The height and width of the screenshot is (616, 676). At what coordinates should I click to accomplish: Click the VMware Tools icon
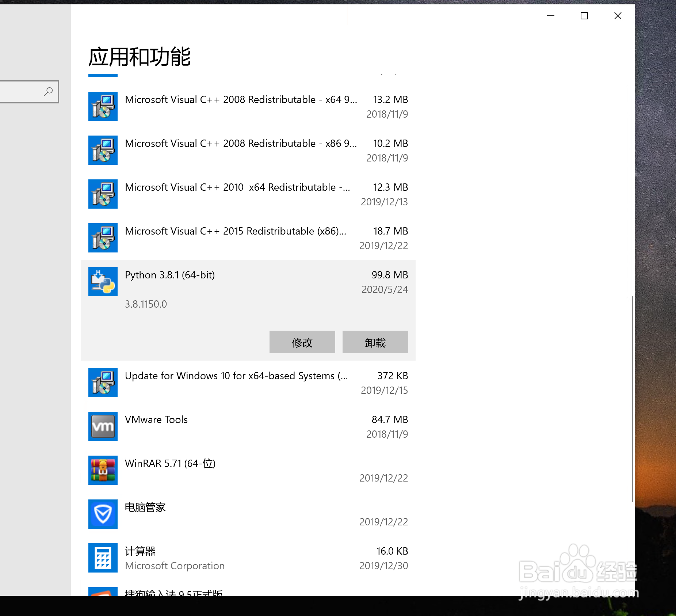[x=103, y=426]
